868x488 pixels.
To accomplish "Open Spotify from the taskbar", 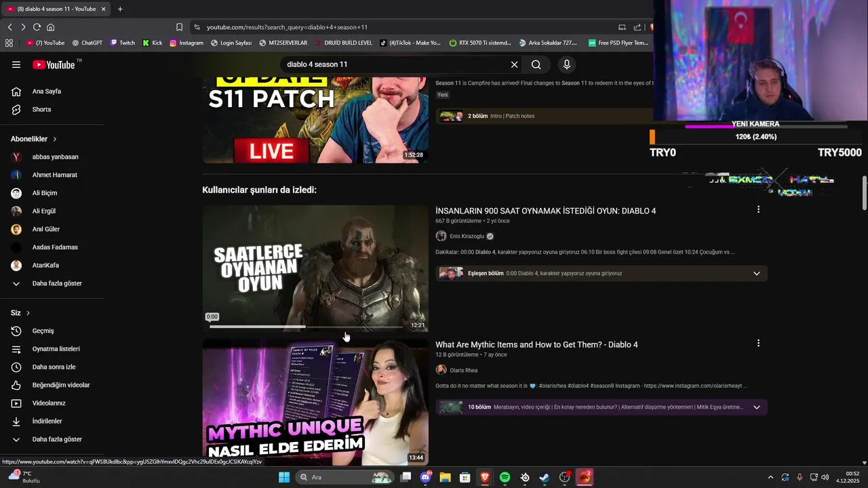I will [x=505, y=477].
